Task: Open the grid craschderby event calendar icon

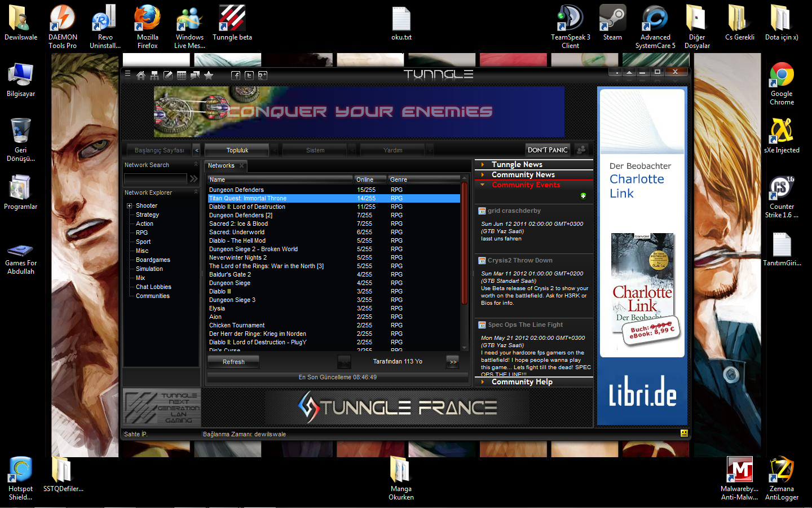Action: tap(482, 211)
